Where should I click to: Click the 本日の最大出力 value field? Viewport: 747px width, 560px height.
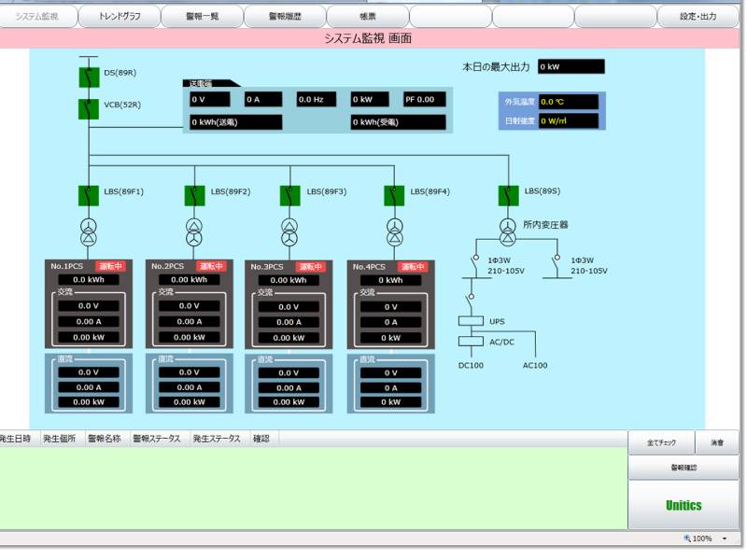[x=571, y=67]
